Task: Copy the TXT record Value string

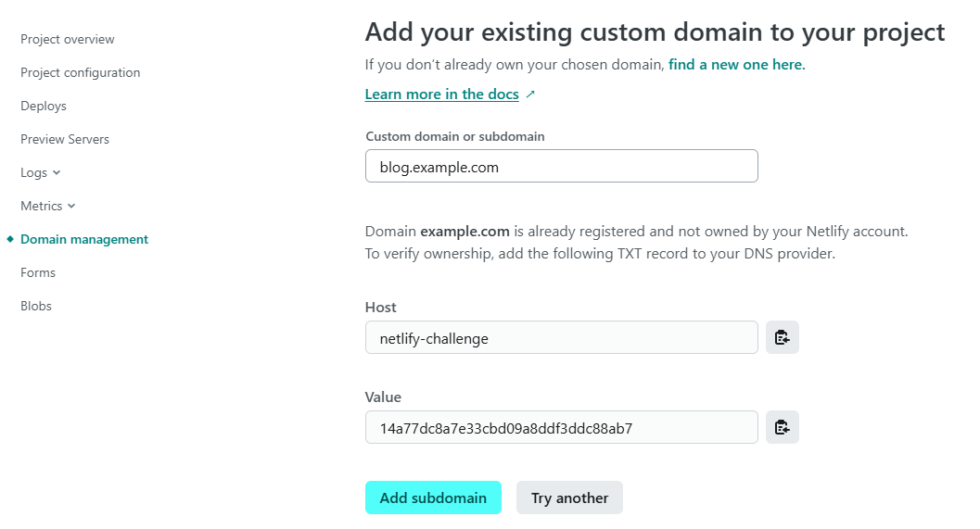Action: (x=782, y=427)
